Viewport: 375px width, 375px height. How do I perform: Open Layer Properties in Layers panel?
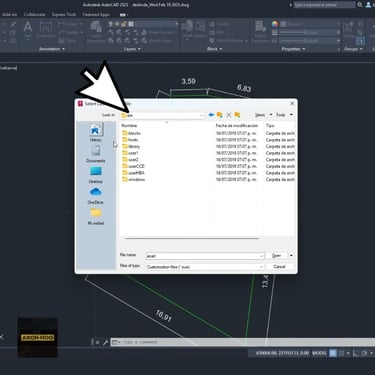coord(96,32)
